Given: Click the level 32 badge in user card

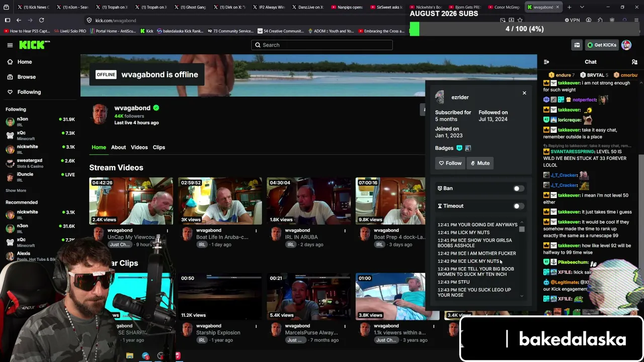Looking at the screenshot, I should tap(459, 148).
